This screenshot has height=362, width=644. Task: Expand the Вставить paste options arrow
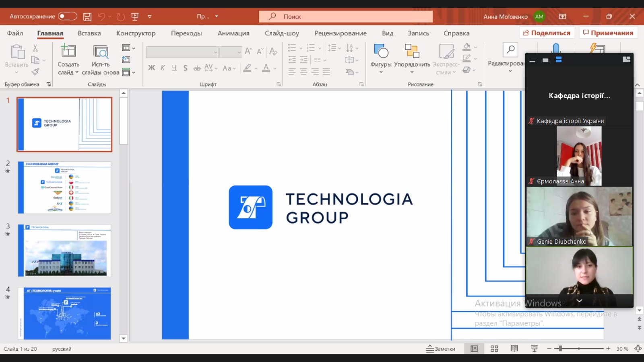click(x=17, y=72)
